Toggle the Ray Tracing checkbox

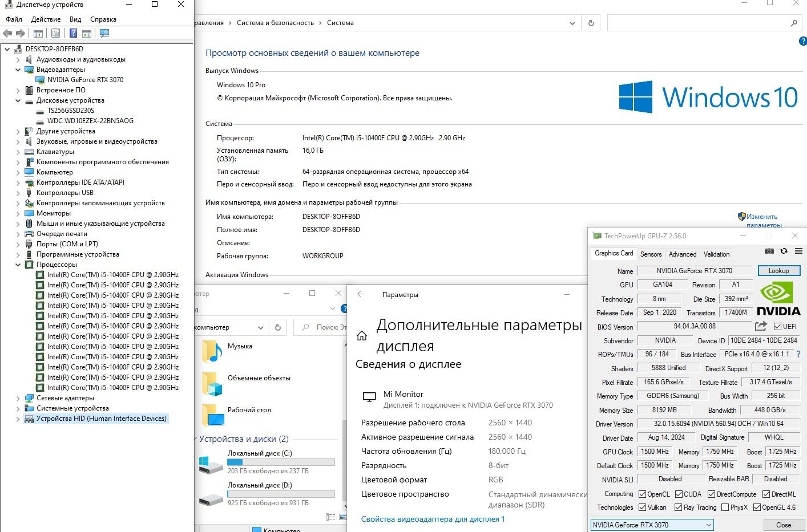[x=678, y=507]
